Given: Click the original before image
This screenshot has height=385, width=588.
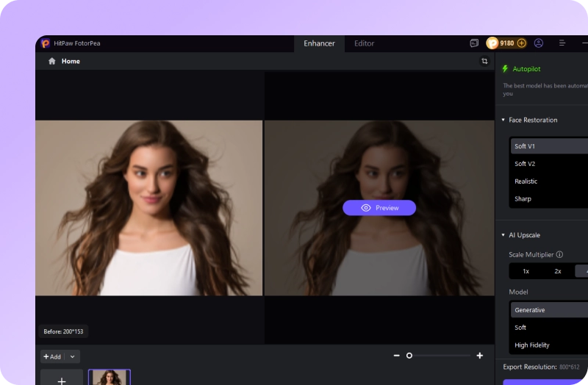Looking at the screenshot, I should click(x=149, y=208).
